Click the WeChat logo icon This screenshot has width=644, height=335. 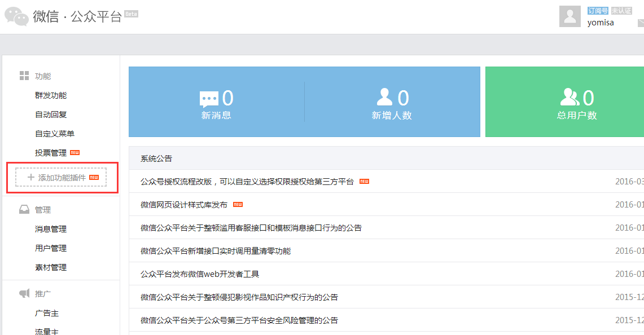click(x=16, y=16)
